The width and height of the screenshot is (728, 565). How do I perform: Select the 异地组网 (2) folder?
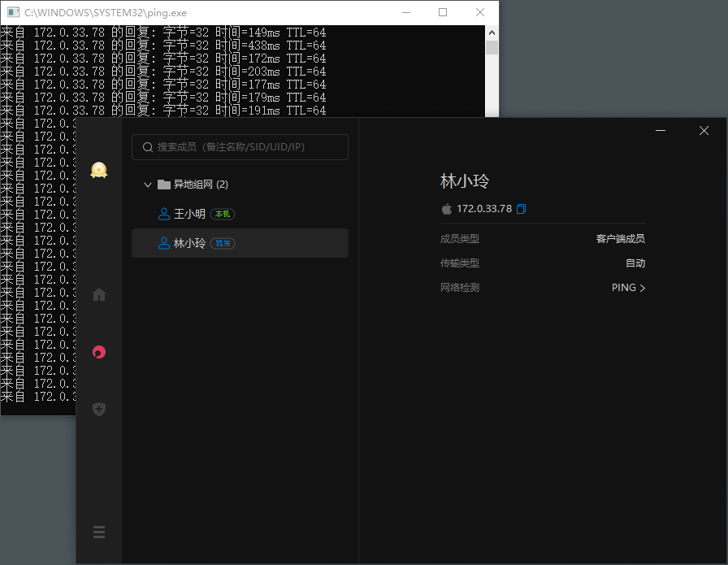[193, 185]
